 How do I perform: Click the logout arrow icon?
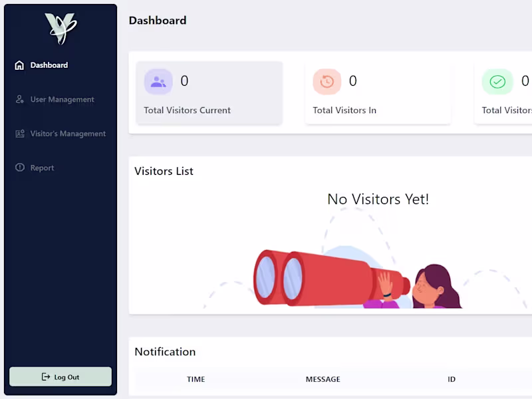[45, 376]
